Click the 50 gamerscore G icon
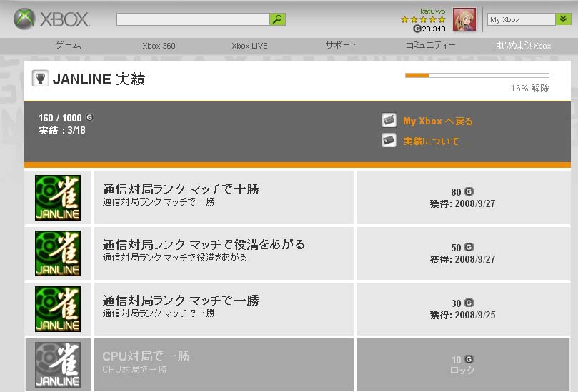Screen dimensions: 578x392 click(x=469, y=247)
